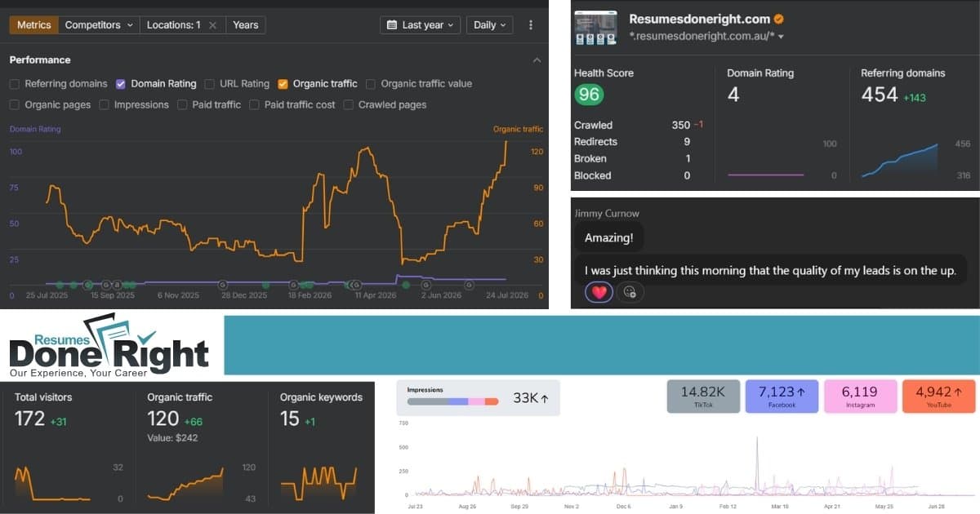This screenshot has height=514, width=980.
Task: Click the Organic keywords sparkline chart
Action: tap(318, 483)
